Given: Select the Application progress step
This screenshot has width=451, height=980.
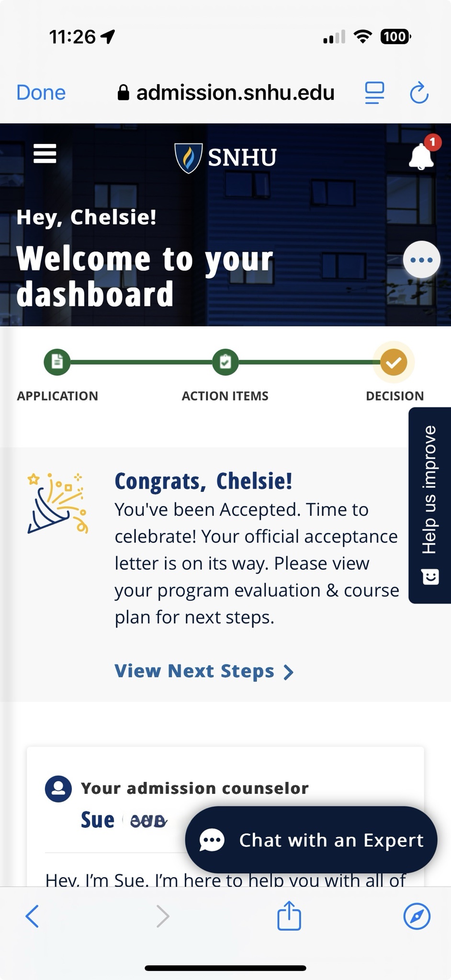Looking at the screenshot, I should [57, 362].
